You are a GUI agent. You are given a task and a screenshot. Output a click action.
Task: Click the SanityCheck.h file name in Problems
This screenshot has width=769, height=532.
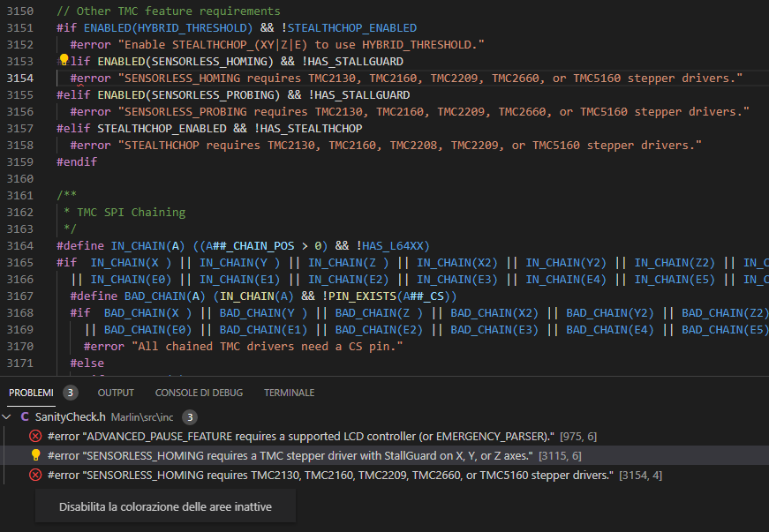click(x=71, y=416)
